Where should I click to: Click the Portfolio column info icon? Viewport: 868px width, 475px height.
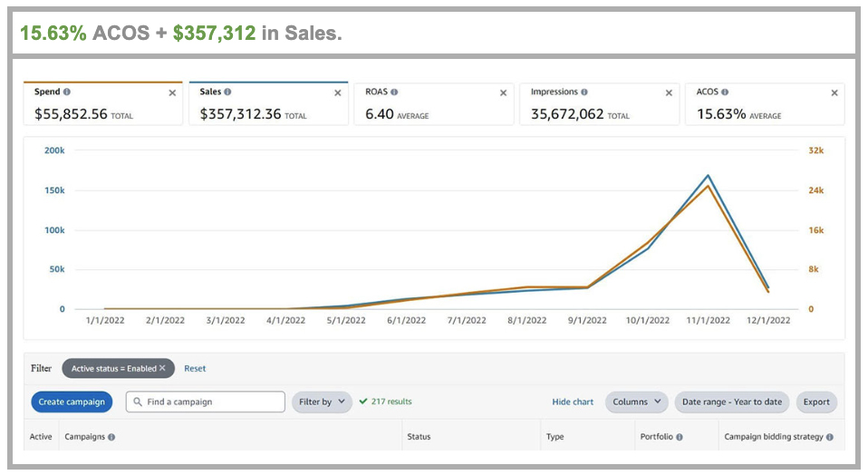(679, 437)
